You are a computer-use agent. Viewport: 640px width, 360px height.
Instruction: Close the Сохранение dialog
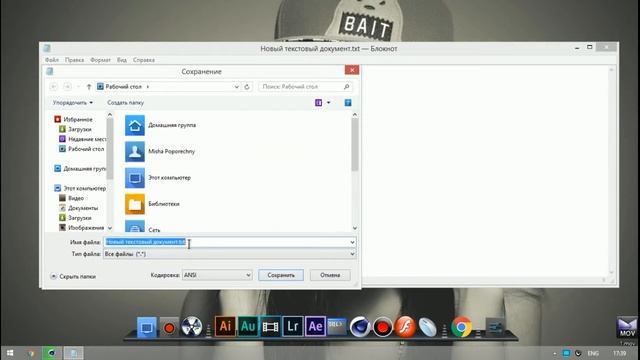coord(352,70)
